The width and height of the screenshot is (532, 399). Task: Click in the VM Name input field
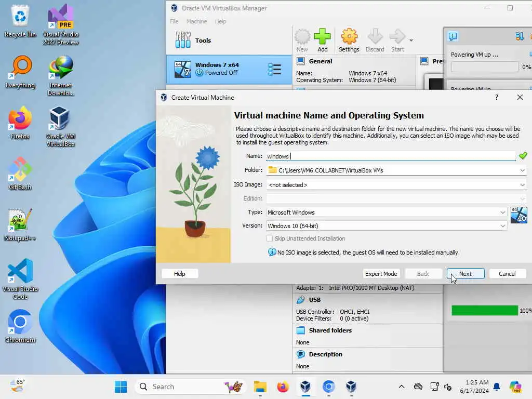pyautogui.click(x=391, y=156)
